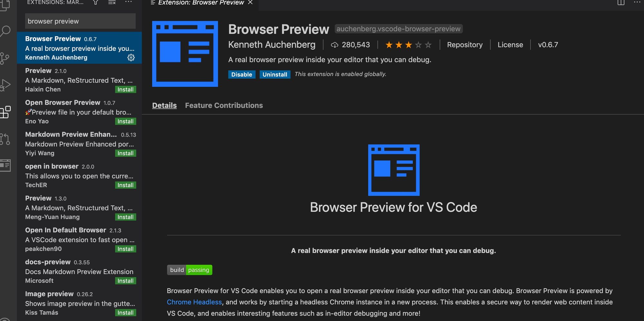Select the Preview 2.1.0 list entry

click(x=79, y=80)
